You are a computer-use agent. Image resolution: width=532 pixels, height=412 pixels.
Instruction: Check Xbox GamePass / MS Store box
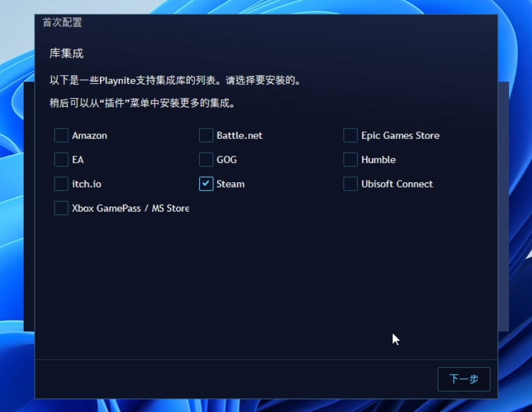coord(61,208)
